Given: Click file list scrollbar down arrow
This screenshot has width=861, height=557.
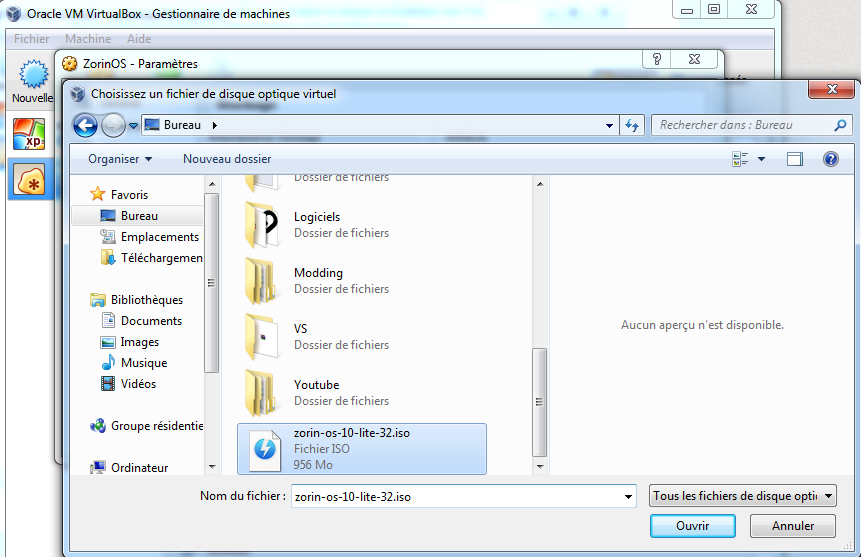Looking at the screenshot, I should pyautogui.click(x=540, y=467).
